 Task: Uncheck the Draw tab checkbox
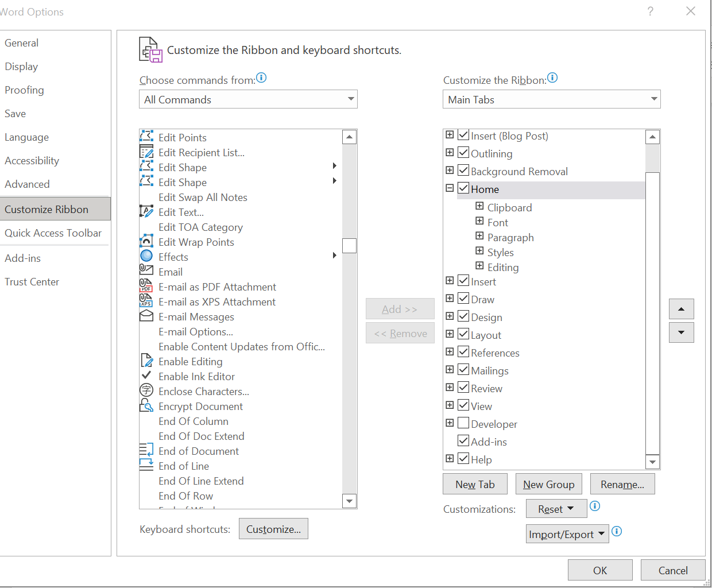[x=463, y=298]
